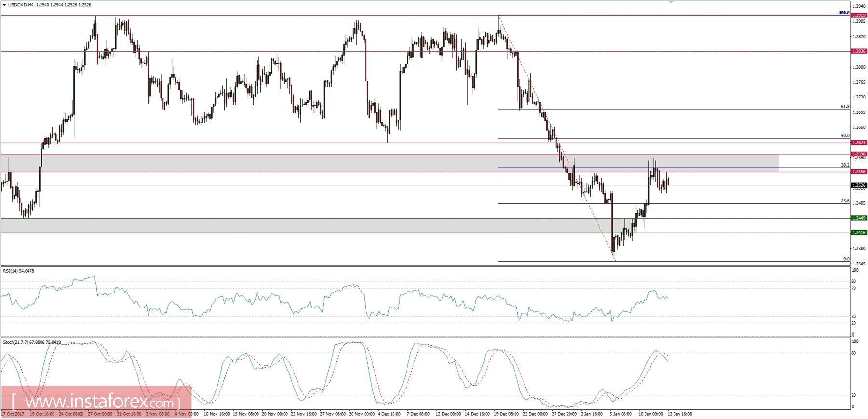Screen dimensions: 868x419
Task: Click the Stoch(21,7,7) indicator label
Action: pos(32,342)
